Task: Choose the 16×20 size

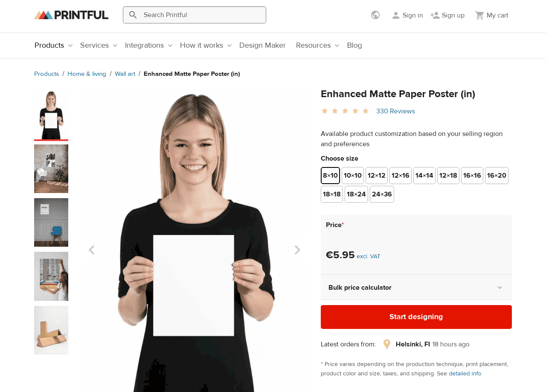Action: [x=497, y=176]
